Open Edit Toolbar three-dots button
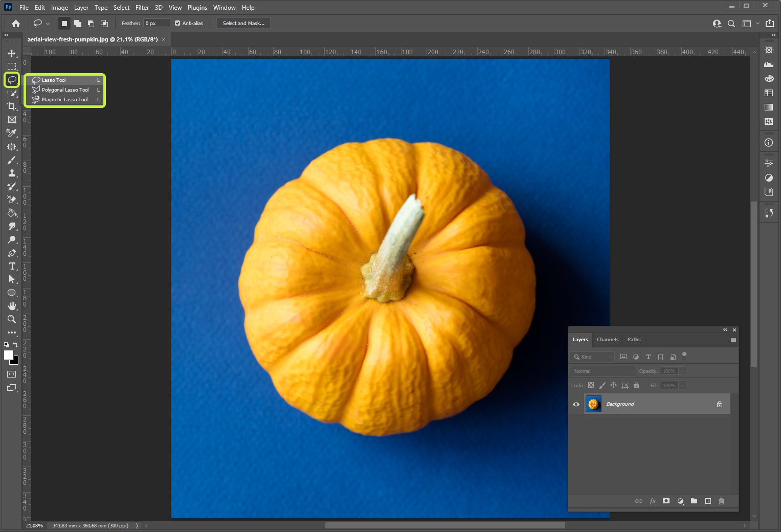 12,332
